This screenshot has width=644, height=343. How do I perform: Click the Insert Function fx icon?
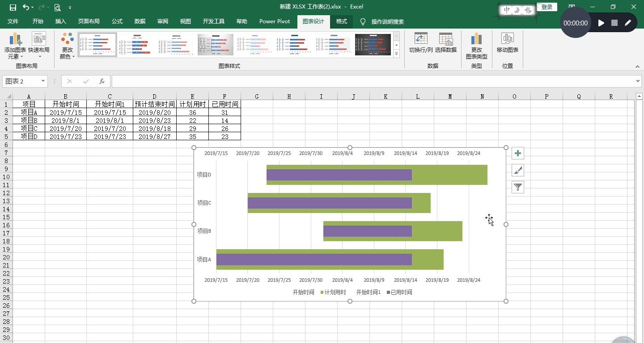102,81
